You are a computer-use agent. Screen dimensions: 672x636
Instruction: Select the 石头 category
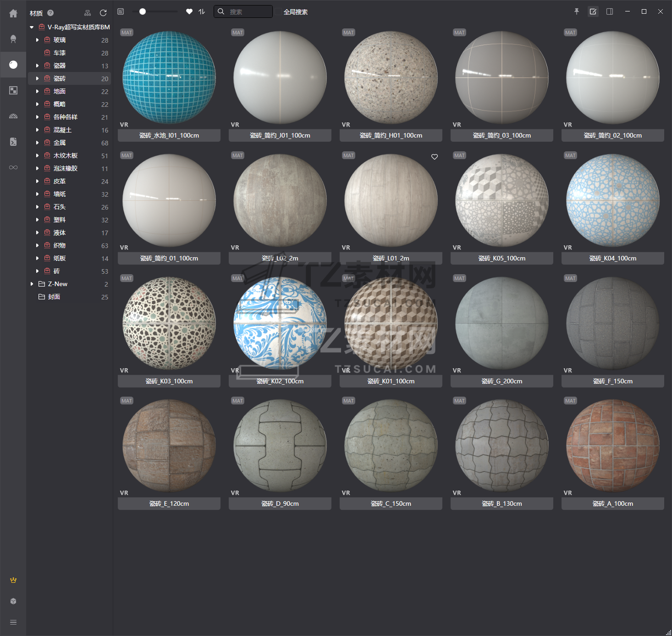click(x=70, y=207)
